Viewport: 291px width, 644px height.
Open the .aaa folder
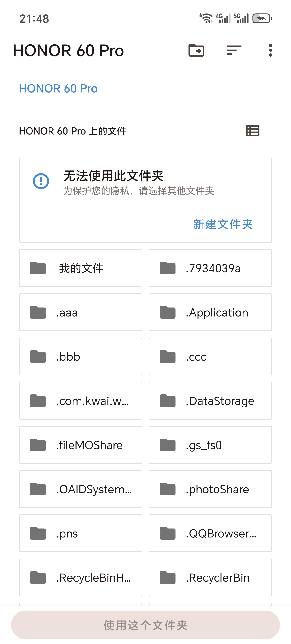click(81, 312)
